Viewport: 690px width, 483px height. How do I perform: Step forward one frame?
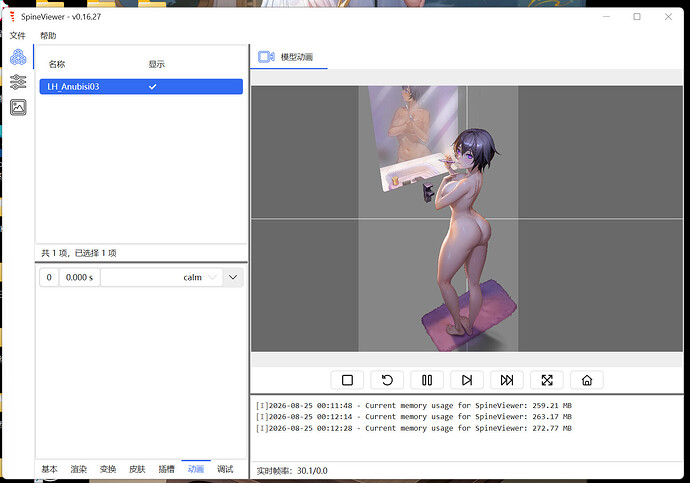(467, 380)
